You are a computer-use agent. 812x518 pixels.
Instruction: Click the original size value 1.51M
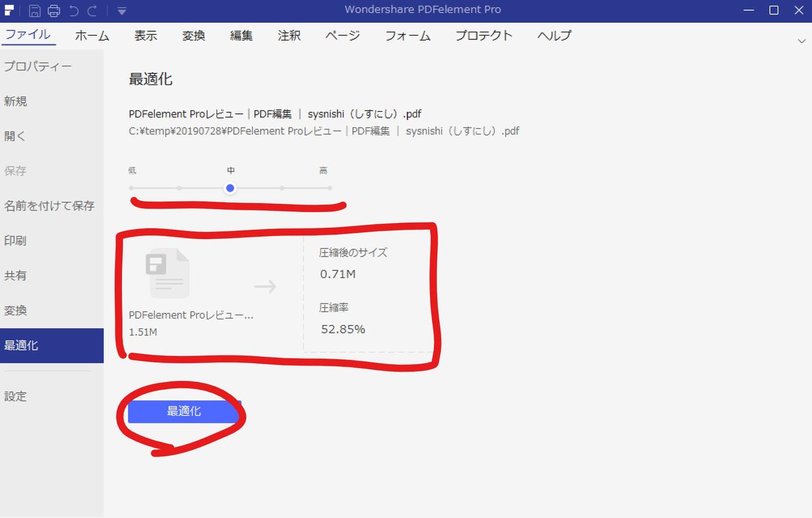143,332
